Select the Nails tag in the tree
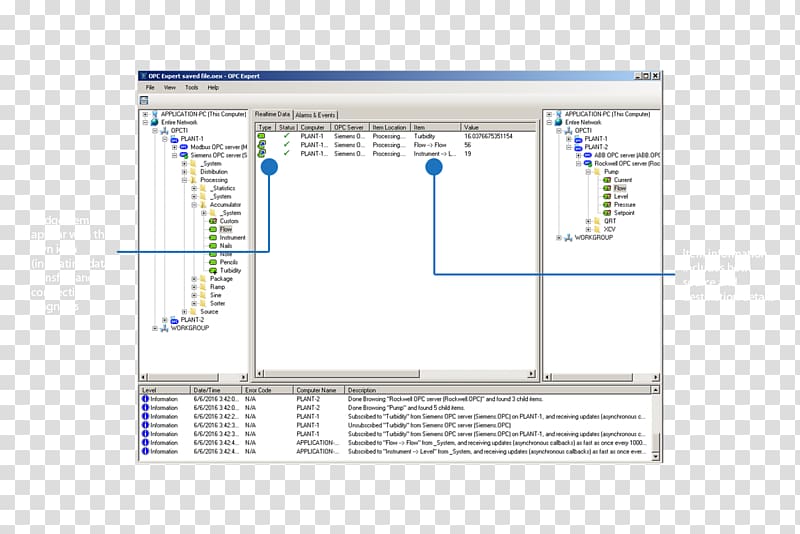This screenshot has width=800, height=534. 226,246
